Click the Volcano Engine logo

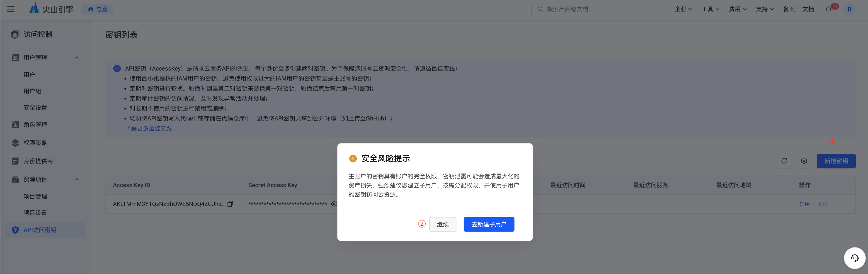click(x=51, y=9)
